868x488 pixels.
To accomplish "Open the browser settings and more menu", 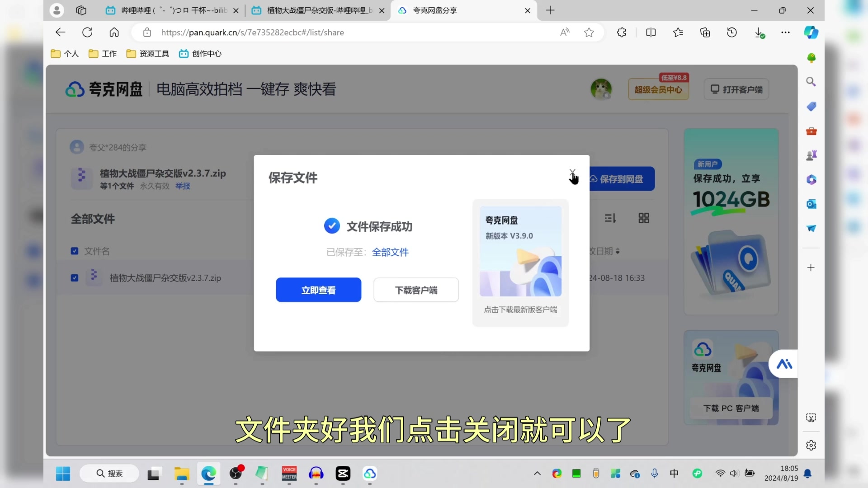I will [x=786, y=32].
